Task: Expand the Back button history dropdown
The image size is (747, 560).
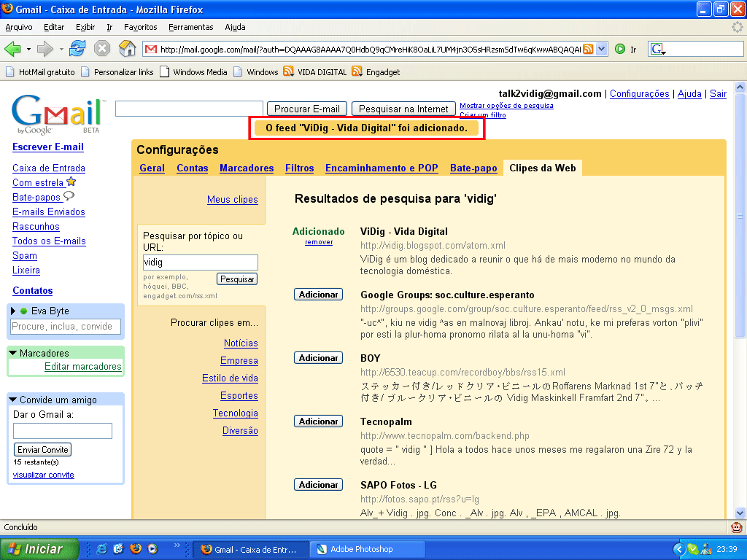Action: pos(28,49)
